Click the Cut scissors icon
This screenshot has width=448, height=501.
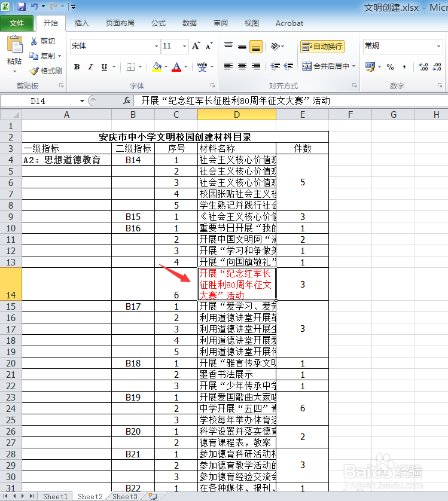click(x=33, y=41)
